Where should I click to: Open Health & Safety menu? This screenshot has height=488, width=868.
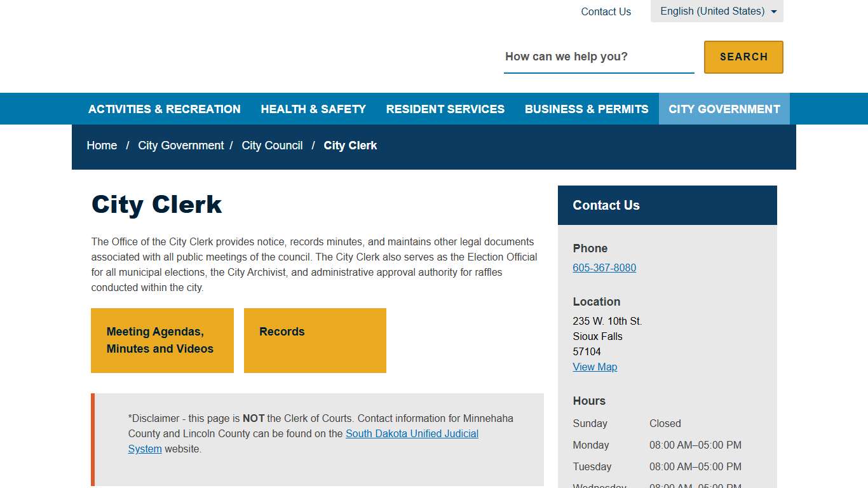[x=313, y=109]
